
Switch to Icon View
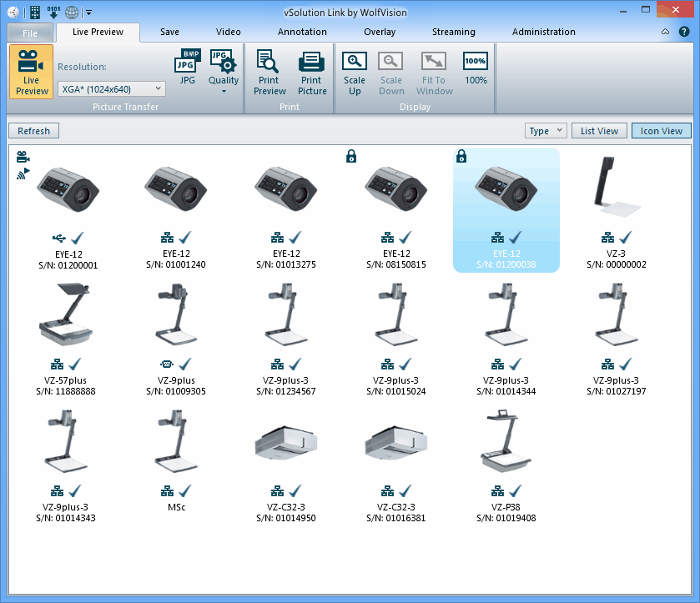click(661, 131)
